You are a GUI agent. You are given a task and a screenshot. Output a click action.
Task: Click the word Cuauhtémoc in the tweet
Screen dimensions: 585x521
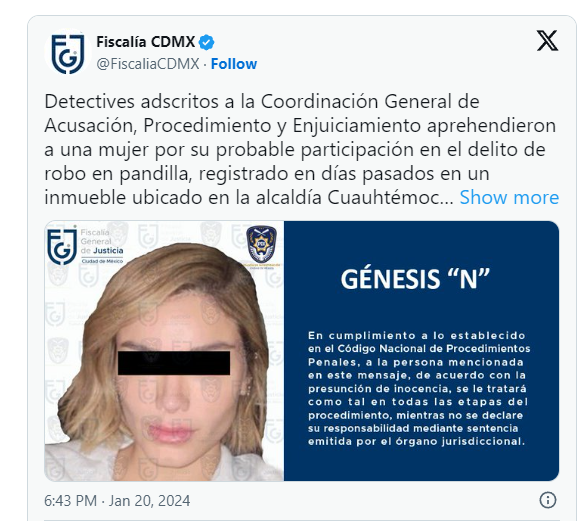pos(387,197)
